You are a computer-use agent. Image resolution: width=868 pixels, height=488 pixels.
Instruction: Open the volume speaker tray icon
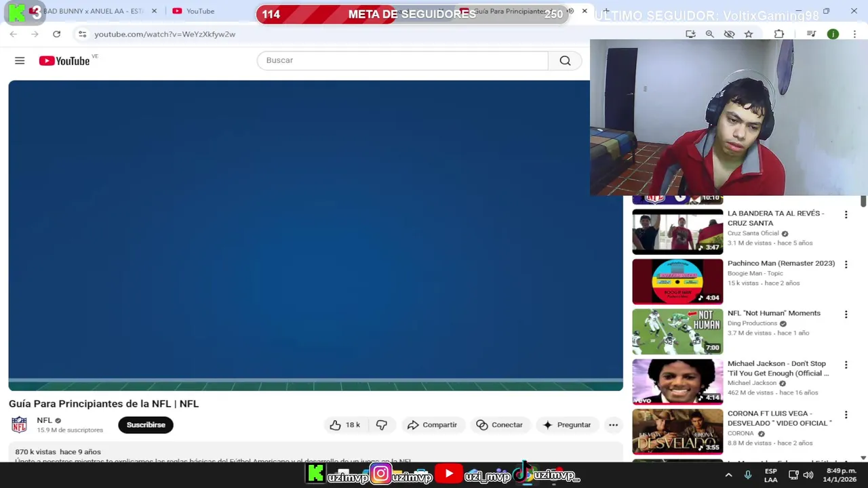[x=808, y=475]
